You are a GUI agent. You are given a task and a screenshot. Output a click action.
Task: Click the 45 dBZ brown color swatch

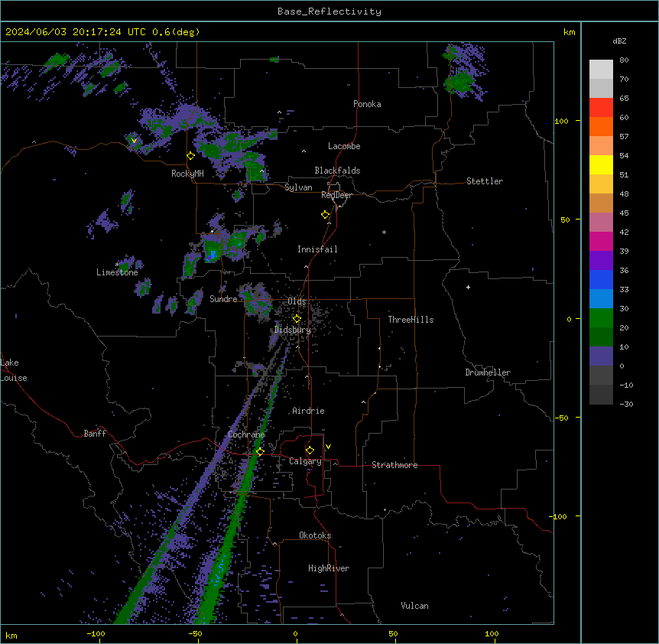coord(601,203)
